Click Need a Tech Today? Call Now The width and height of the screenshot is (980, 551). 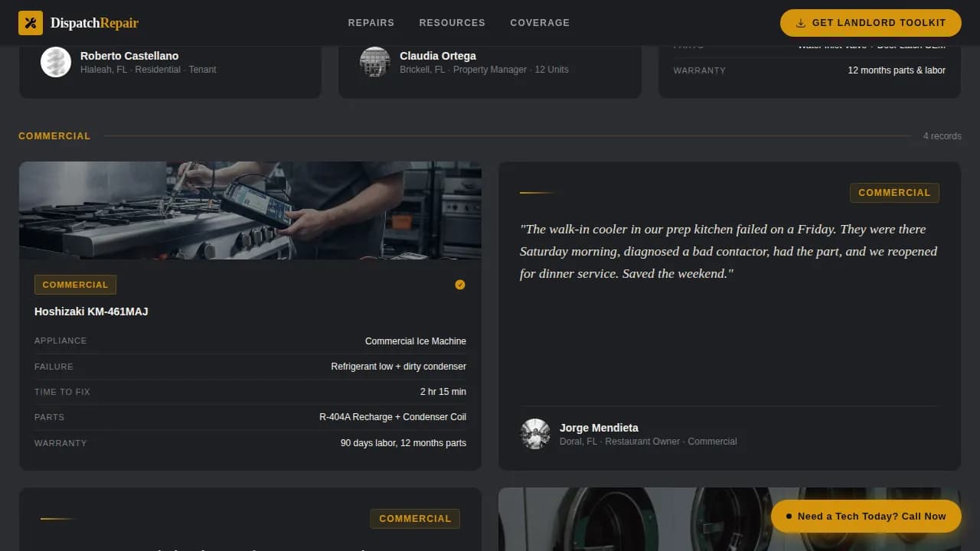pyautogui.click(x=866, y=517)
